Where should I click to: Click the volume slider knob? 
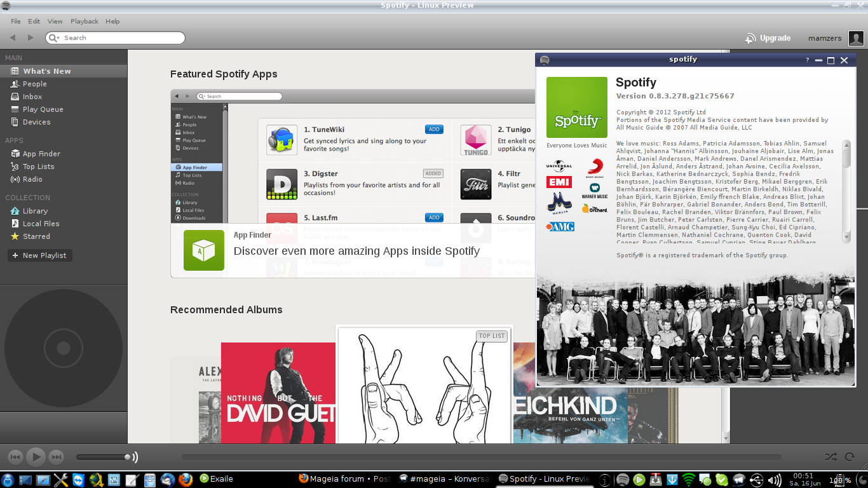(x=128, y=457)
